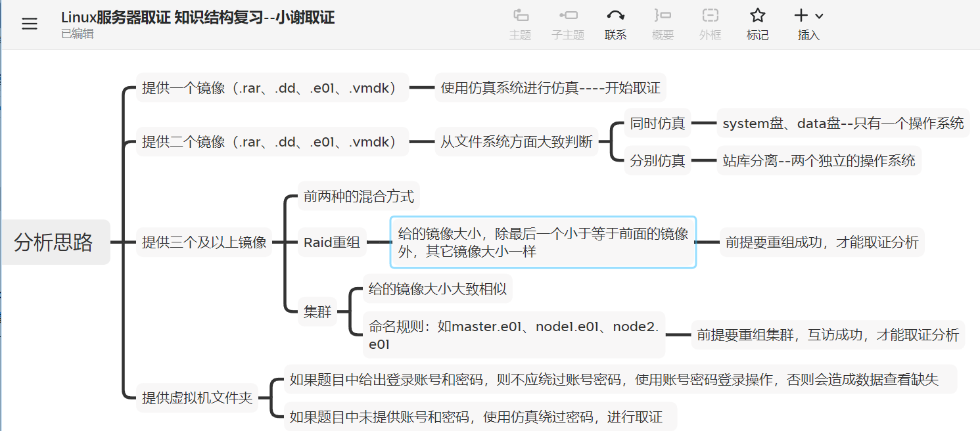Click the 子主题 subtopic tool icon

click(x=568, y=15)
